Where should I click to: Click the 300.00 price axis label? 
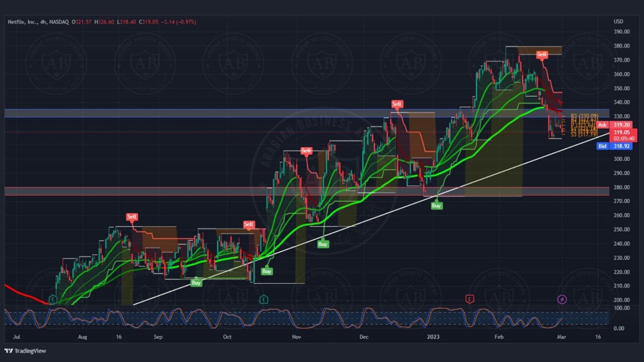pos(622,159)
